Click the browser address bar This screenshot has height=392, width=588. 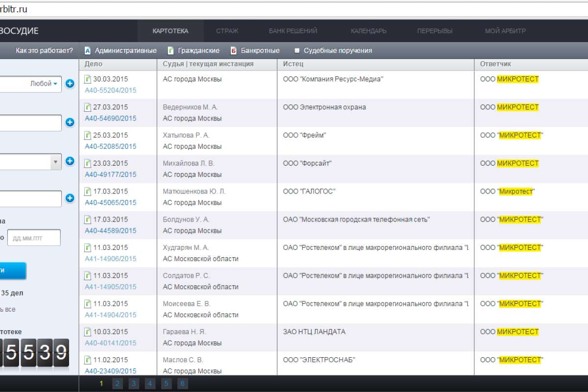tap(294, 9)
